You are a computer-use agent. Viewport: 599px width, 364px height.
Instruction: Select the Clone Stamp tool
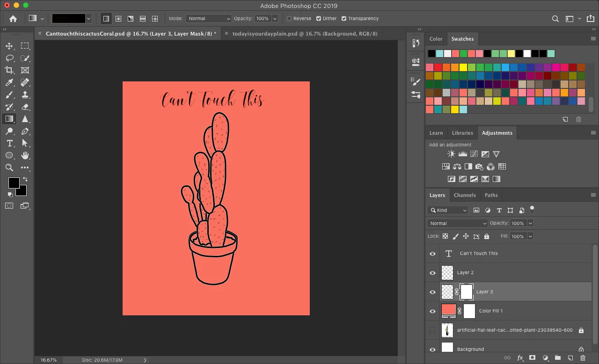click(25, 95)
